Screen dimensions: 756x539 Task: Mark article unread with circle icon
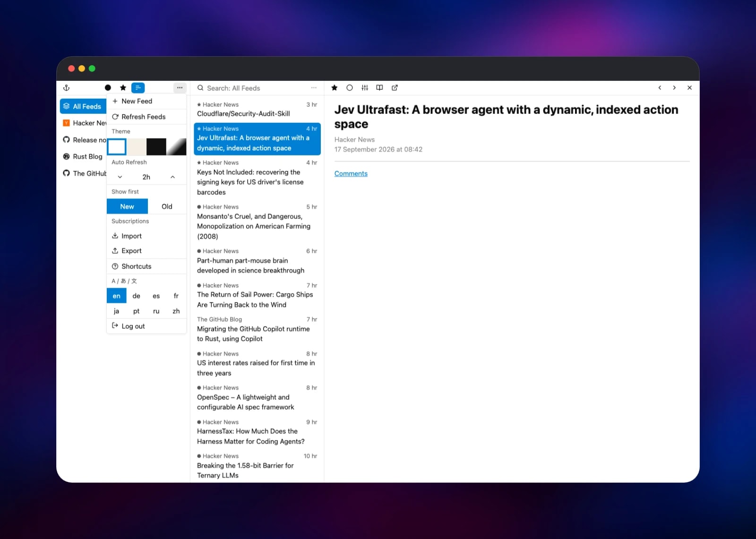[350, 88]
